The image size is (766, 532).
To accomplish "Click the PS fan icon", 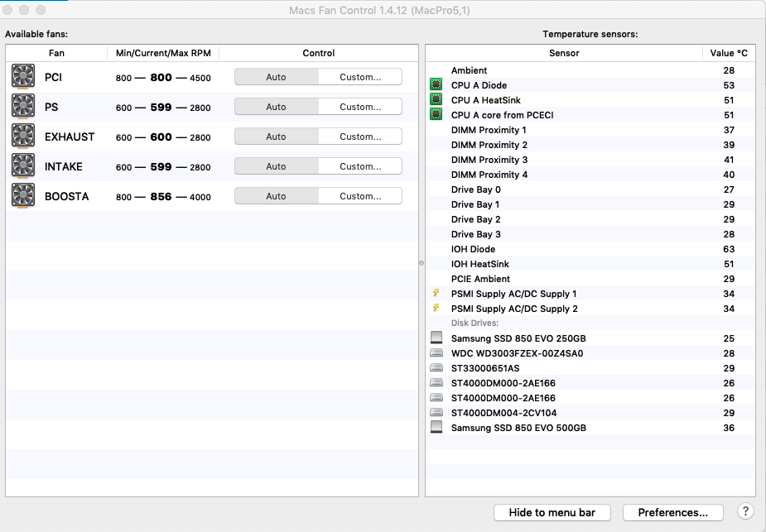I will (23, 107).
